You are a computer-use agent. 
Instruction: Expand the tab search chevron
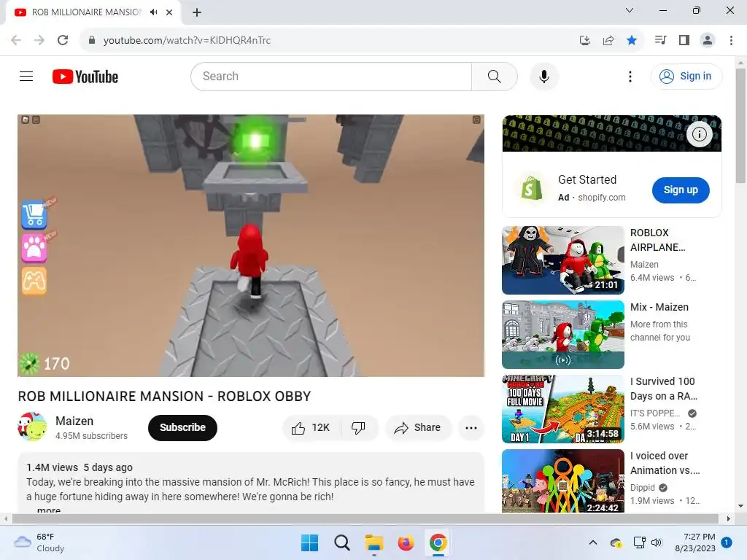630,10
